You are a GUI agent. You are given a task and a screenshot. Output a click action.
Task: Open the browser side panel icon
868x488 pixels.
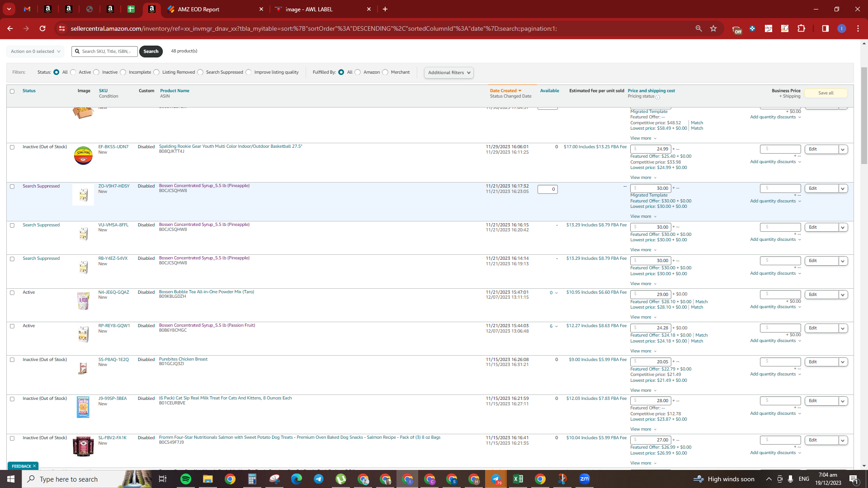[x=825, y=28]
